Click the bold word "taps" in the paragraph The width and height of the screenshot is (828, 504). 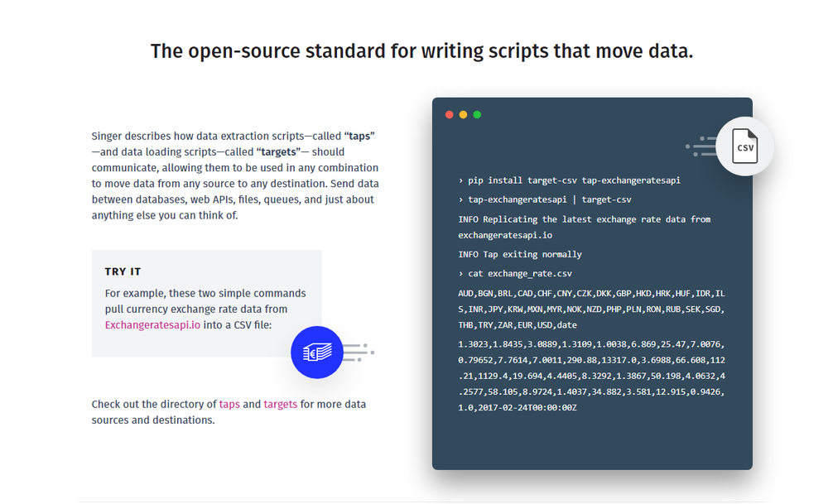click(359, 137)
